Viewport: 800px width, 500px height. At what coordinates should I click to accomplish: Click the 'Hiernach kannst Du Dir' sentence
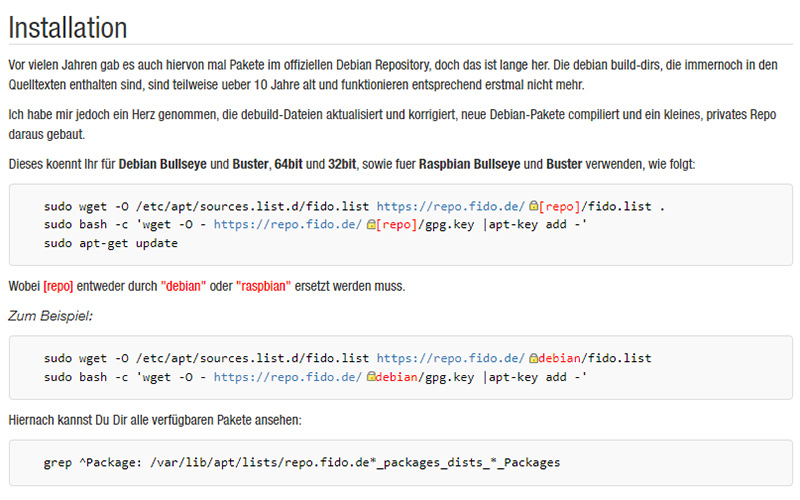pos(155,420)
